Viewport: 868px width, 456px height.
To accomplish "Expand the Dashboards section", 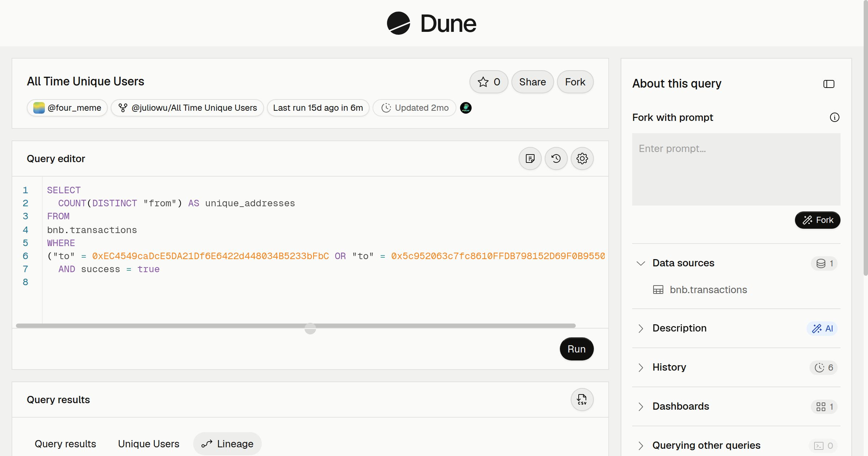I will pos(641,406).
